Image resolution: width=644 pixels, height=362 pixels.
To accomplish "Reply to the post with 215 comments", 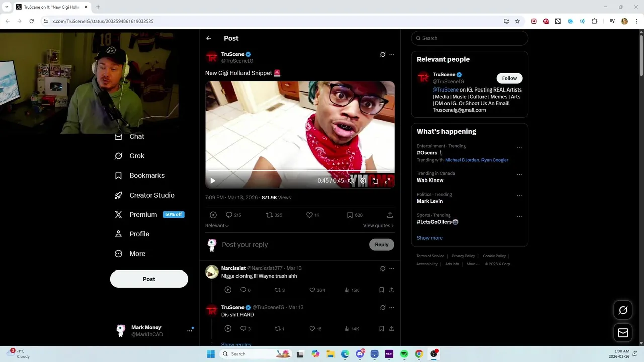I will pos(233,215).
